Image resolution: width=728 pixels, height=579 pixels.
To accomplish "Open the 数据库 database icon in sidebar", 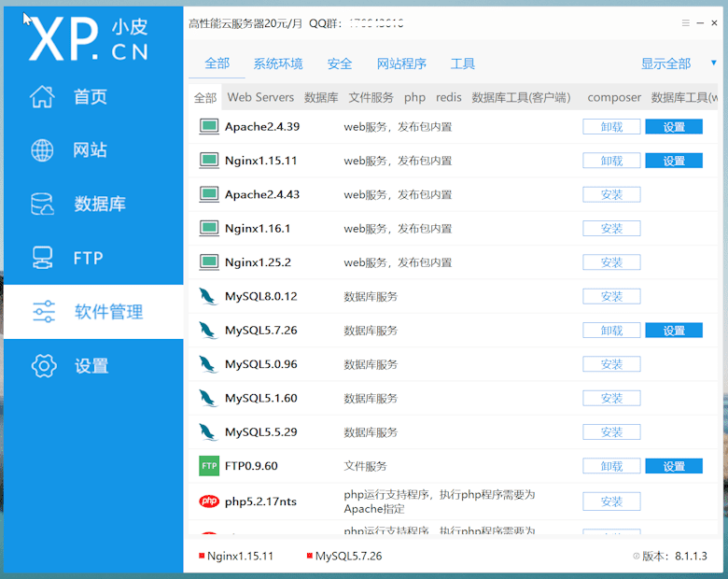I will (42, 204).
